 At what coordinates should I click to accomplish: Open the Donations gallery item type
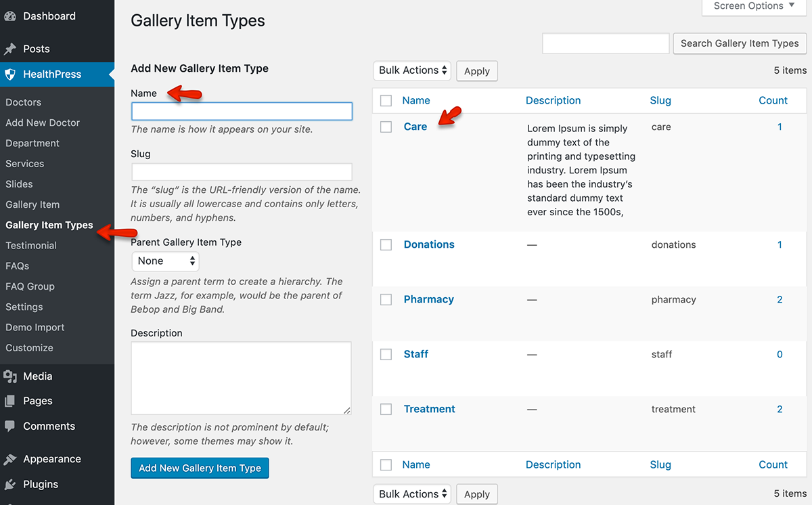pyautogui.click(x=429, y=244)
